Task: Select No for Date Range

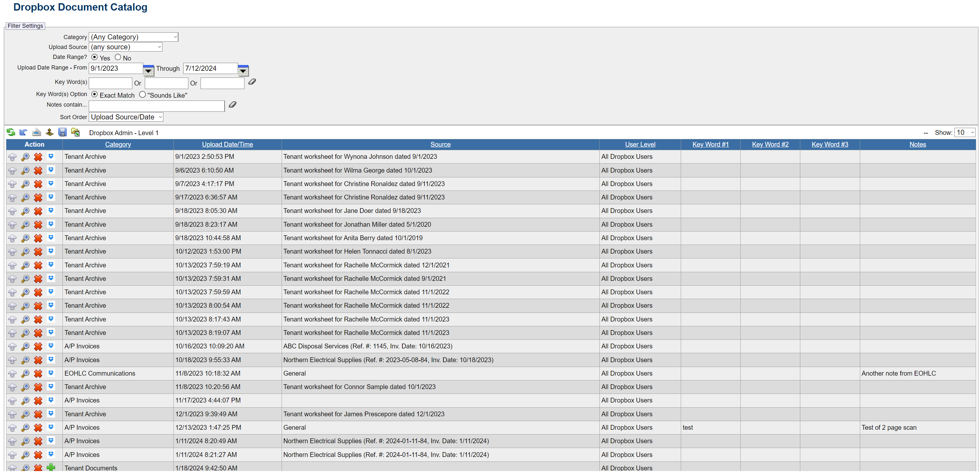Action: (x=118, y=57)
